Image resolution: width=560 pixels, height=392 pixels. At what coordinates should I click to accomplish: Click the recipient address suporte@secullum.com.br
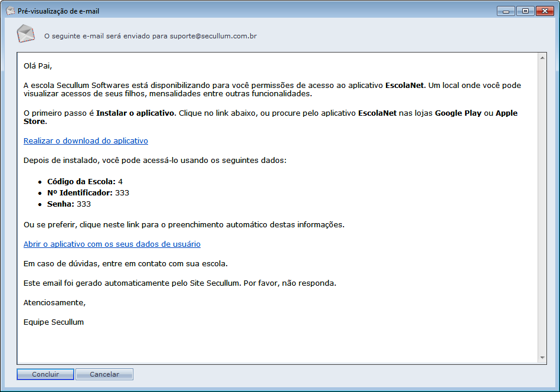click(x=213, y=36)
